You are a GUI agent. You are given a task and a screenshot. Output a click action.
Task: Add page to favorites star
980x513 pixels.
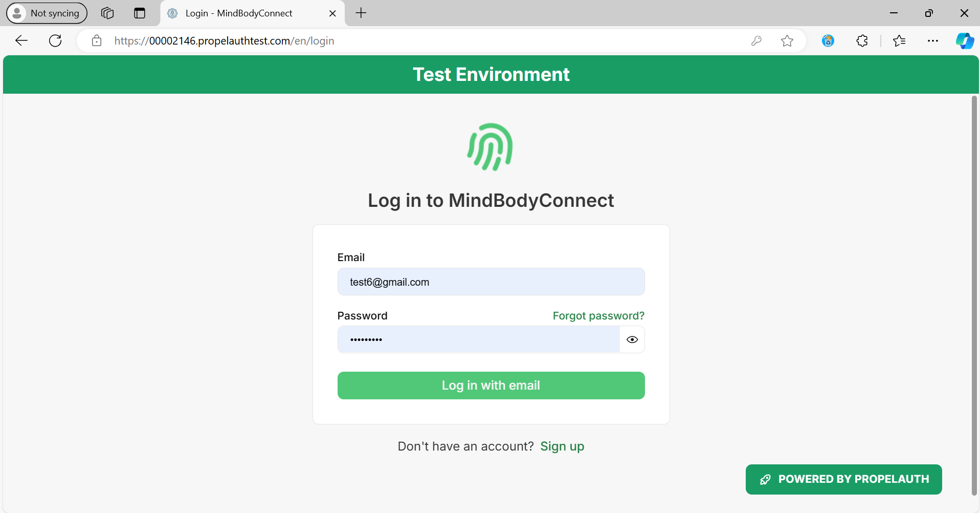pyautogui.click(x=787, y=41)
